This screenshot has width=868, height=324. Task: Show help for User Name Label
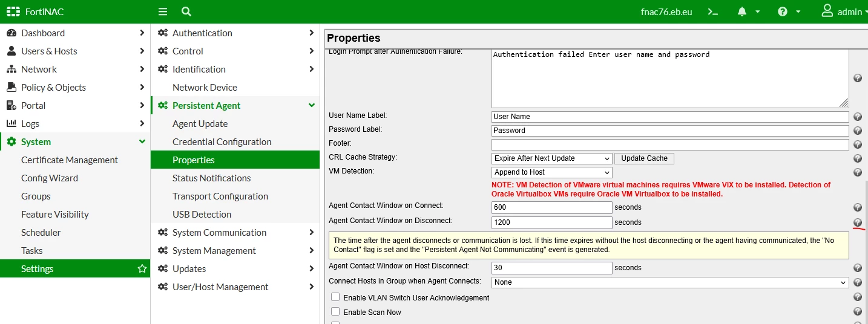coord(858,117)
